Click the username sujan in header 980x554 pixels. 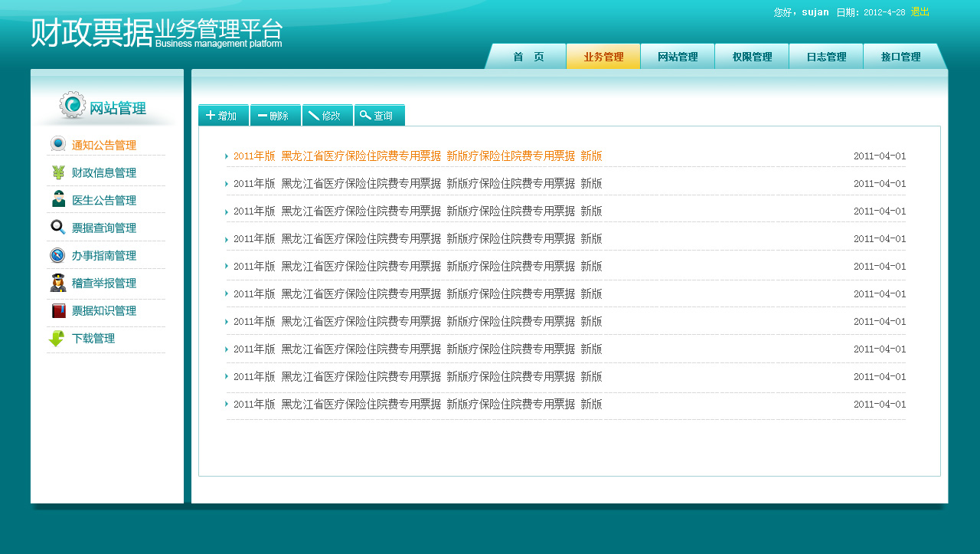point(815,12)
